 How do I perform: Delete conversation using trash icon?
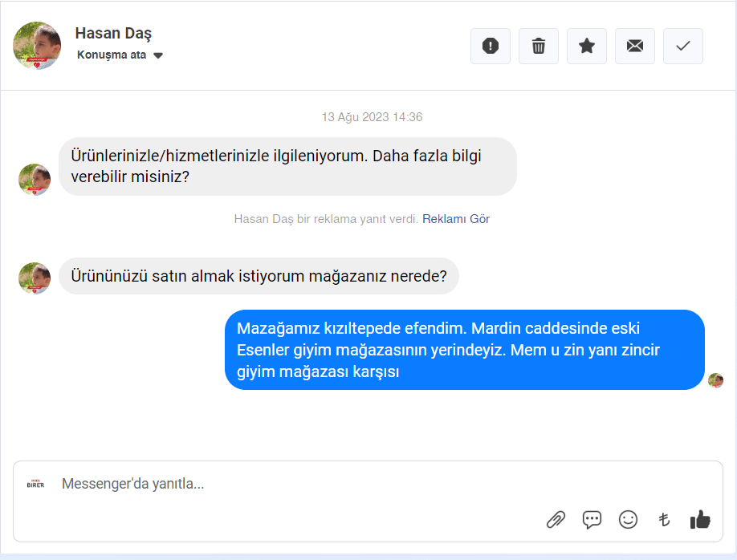539,46
